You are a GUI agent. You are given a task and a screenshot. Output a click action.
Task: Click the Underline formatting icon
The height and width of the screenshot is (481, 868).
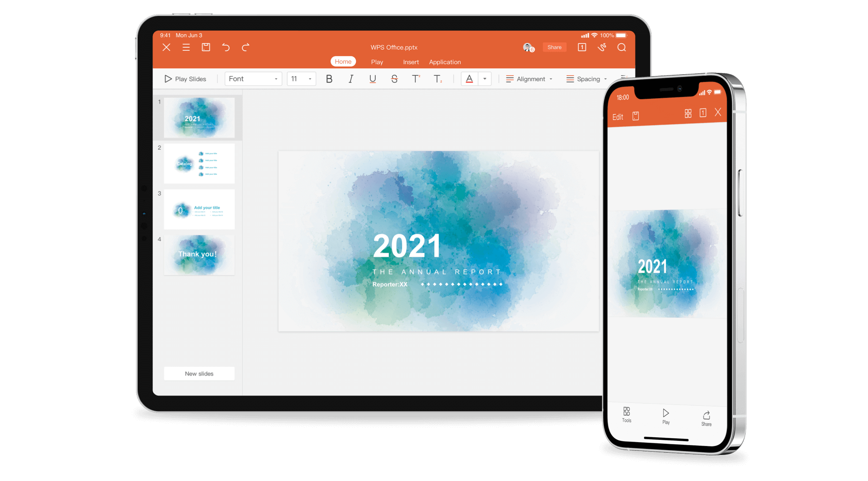pyautogui.click(x=371, y=78)
